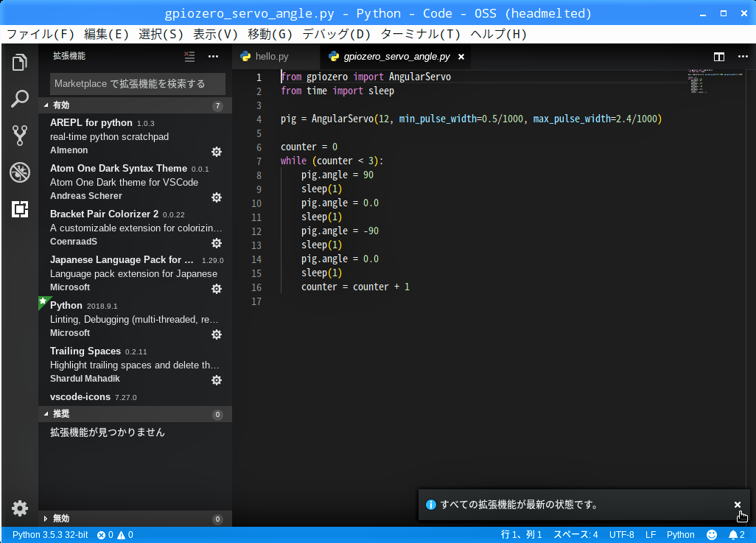Select Atom One Dark Syntax Theme entry
The width and height of the screenshot is (756, 543).
[135, 182]
